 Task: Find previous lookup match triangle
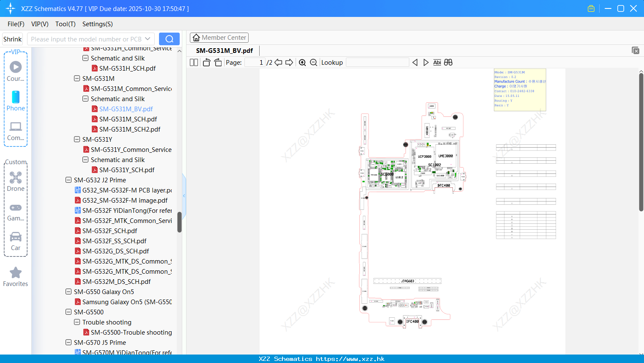pos(415,63)
